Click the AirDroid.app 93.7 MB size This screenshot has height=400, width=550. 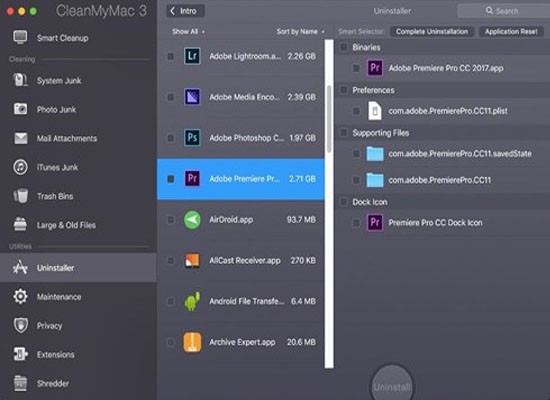[301, 220]
